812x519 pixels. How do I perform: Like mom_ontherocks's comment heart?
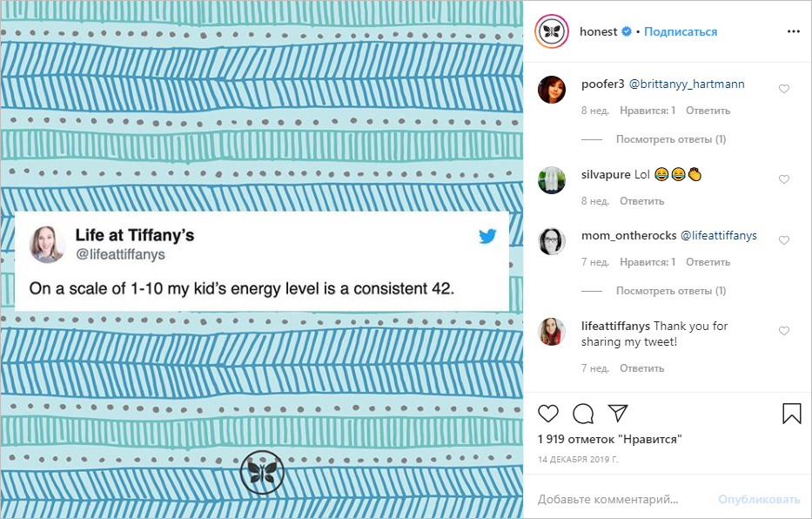784,240
